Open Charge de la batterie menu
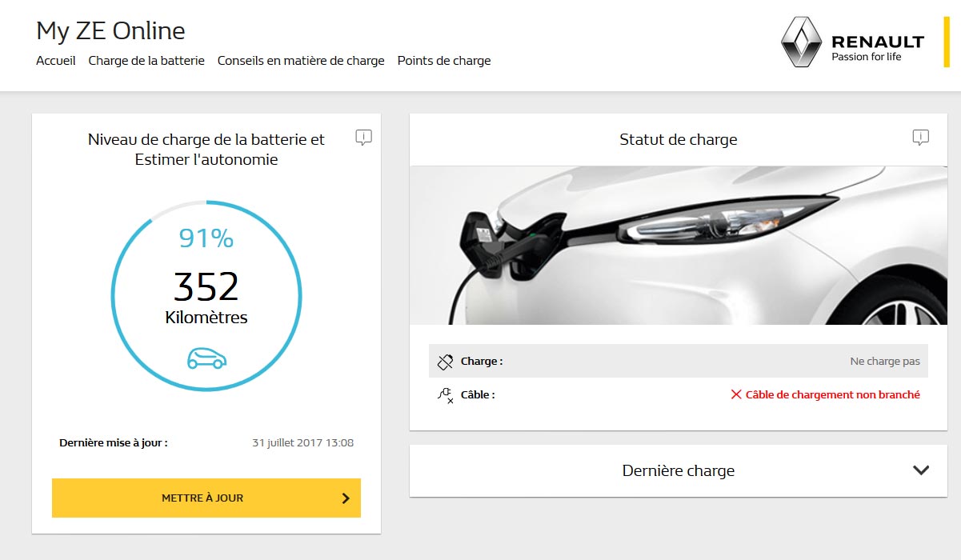The image size is (961, 560). 146,61
